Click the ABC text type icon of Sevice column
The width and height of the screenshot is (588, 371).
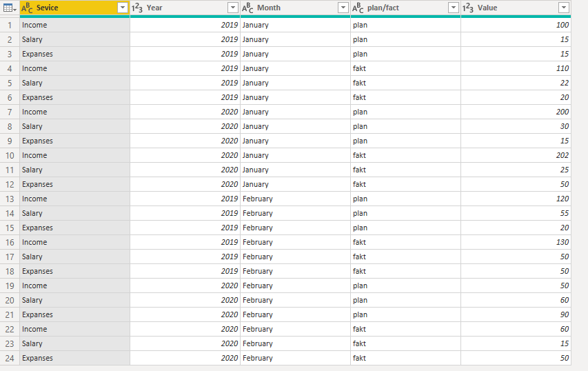pyautogui.click(x=27, y=8)
